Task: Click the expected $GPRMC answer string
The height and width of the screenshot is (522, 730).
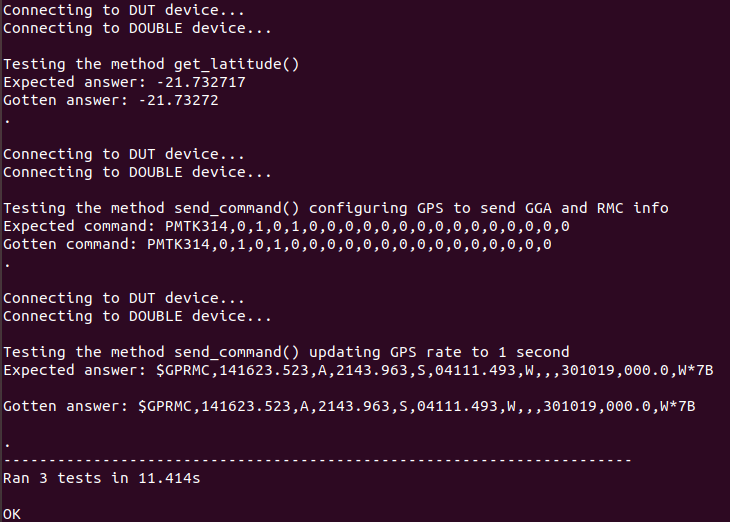Action: (434, 370)
